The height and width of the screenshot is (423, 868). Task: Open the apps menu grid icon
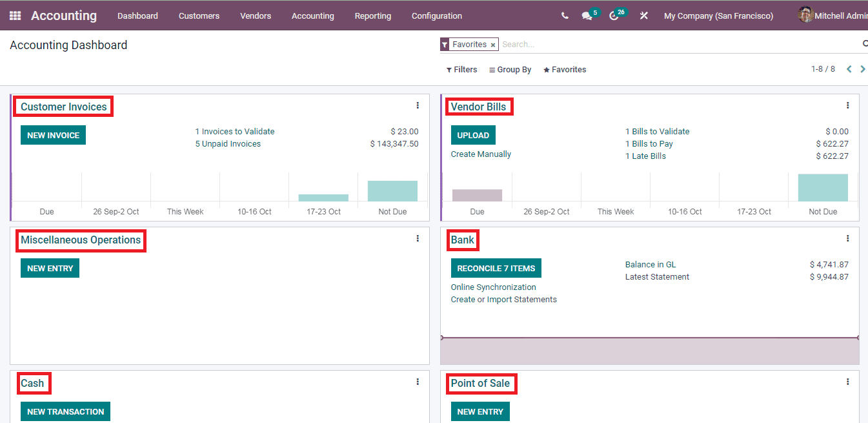14,15
